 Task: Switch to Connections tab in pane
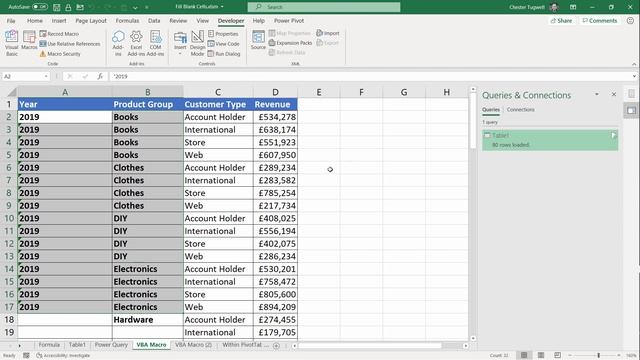click(520, 110)
